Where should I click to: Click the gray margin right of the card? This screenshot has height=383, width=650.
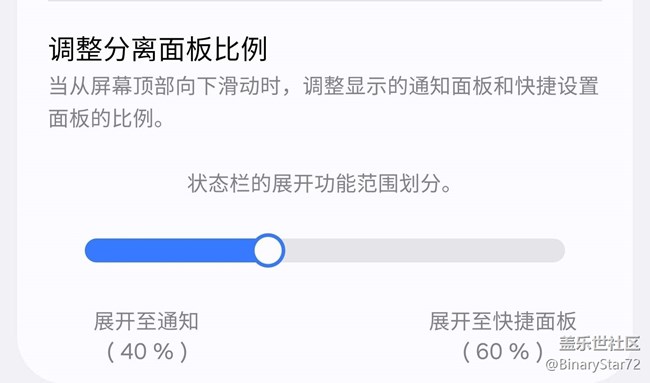pos(642,166)
